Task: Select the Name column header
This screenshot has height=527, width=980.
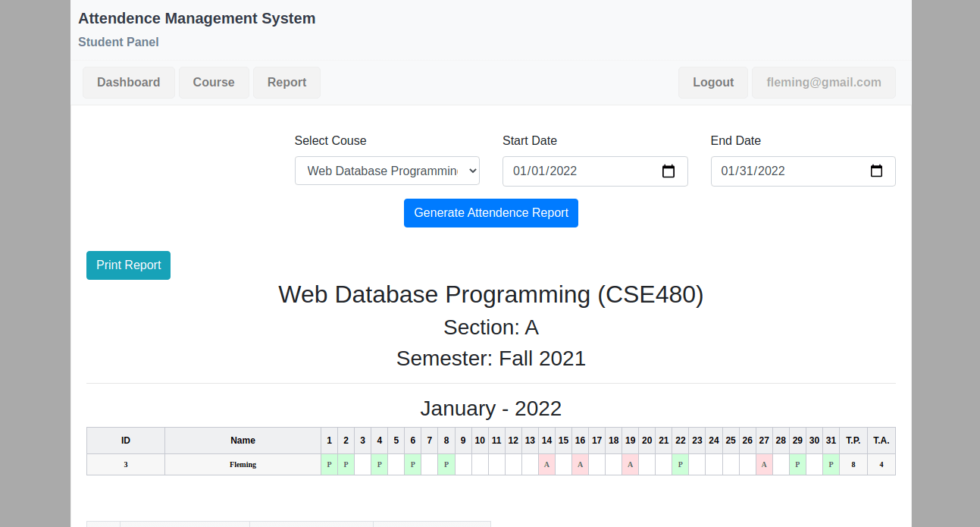Action: 243,441
